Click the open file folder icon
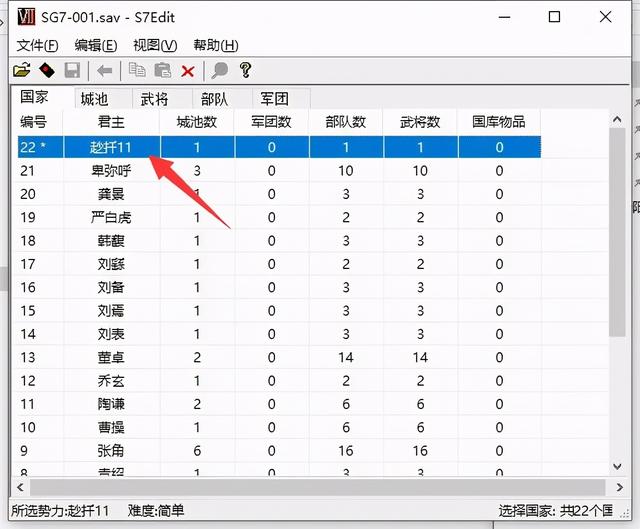This screenshot has height=529, width=640. pos(21,71)
